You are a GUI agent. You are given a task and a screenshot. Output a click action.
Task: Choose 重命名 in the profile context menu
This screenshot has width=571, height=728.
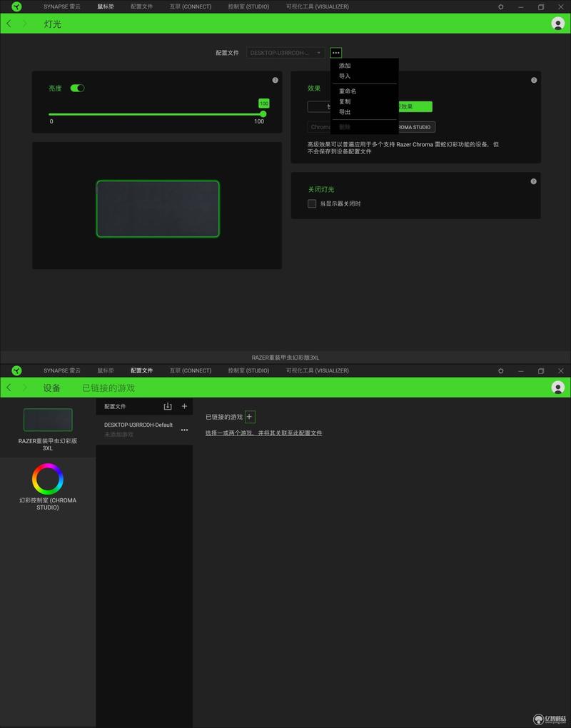click(348, 91)
